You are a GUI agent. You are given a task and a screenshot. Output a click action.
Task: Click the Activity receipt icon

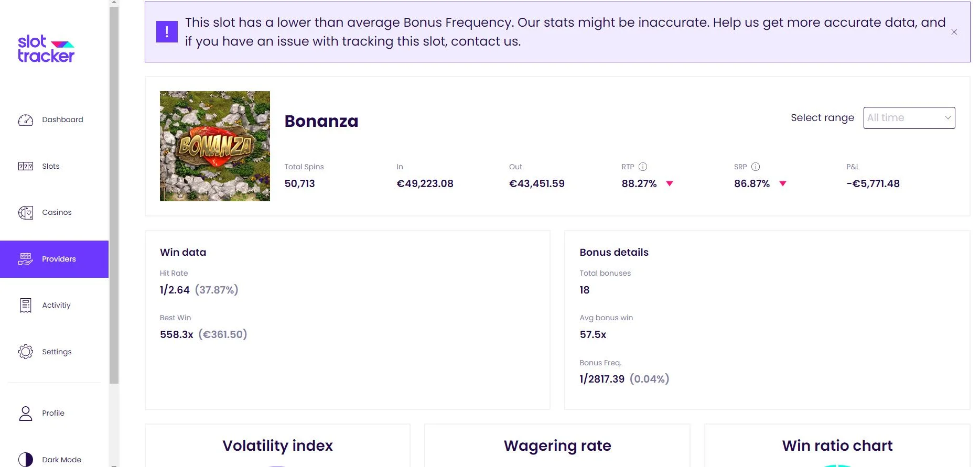point(26,305)
